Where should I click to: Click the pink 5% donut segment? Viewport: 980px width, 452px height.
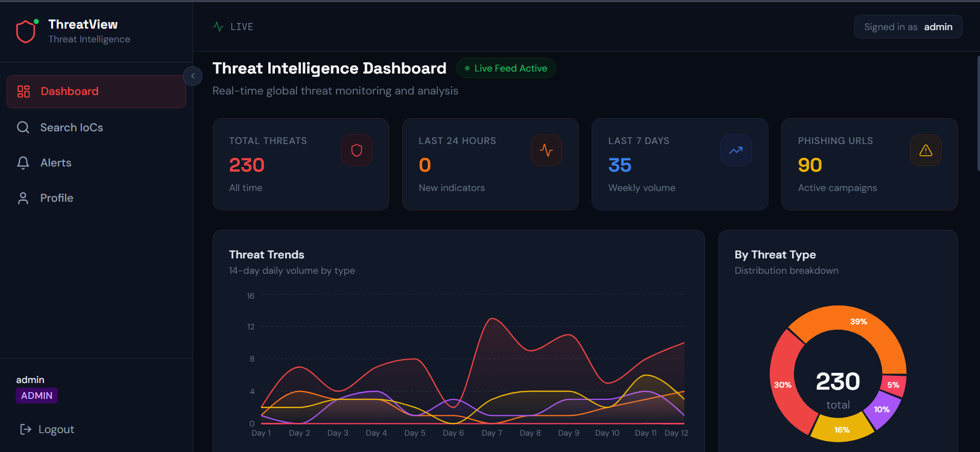click(893, 385)
